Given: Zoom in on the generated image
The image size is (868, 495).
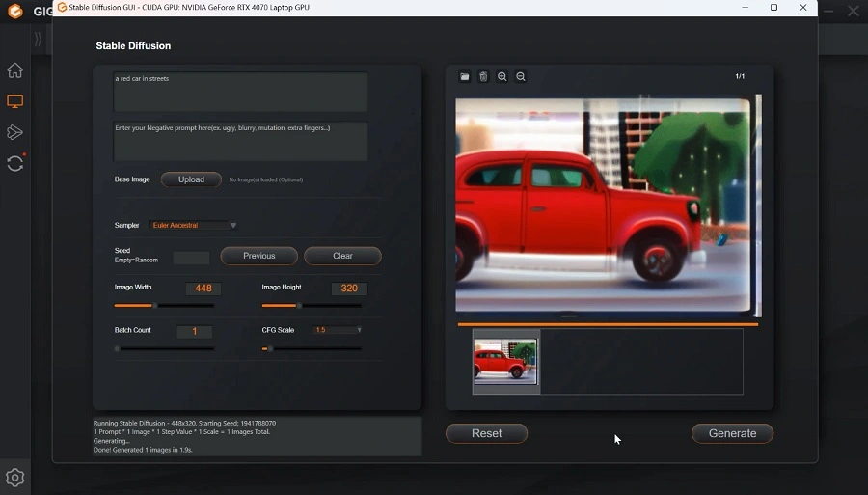Looking at the screenshot, I should pyautogui.click(x=502, y=77).
